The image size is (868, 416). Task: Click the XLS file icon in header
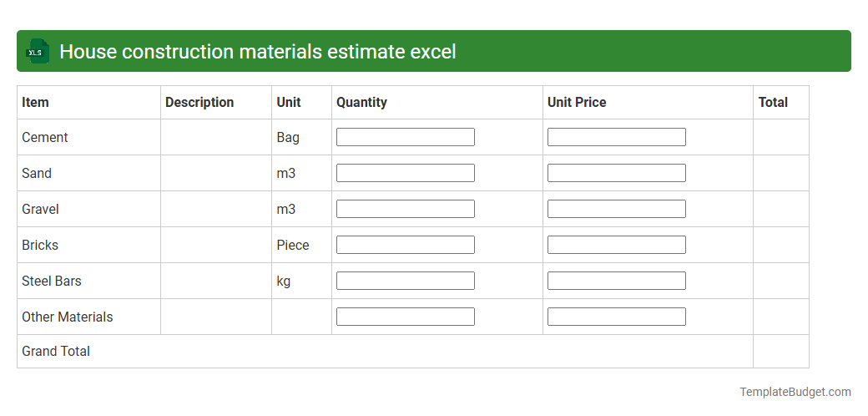37,51
